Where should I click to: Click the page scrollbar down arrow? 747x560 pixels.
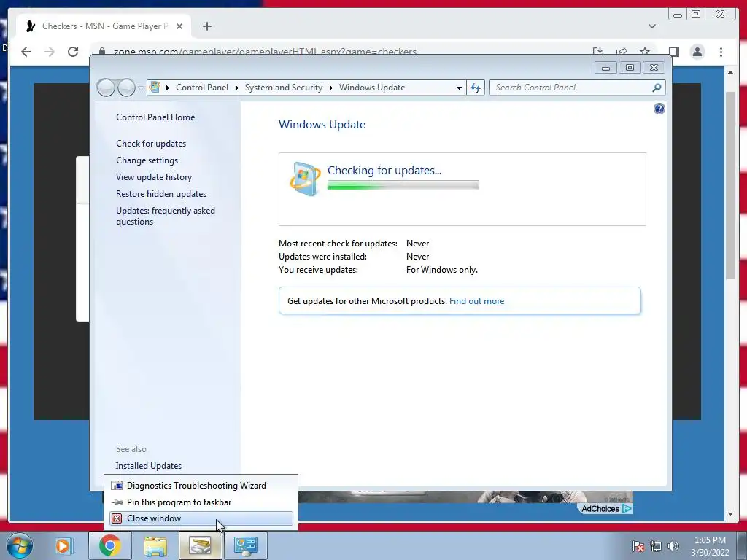[x=730, y=514]
